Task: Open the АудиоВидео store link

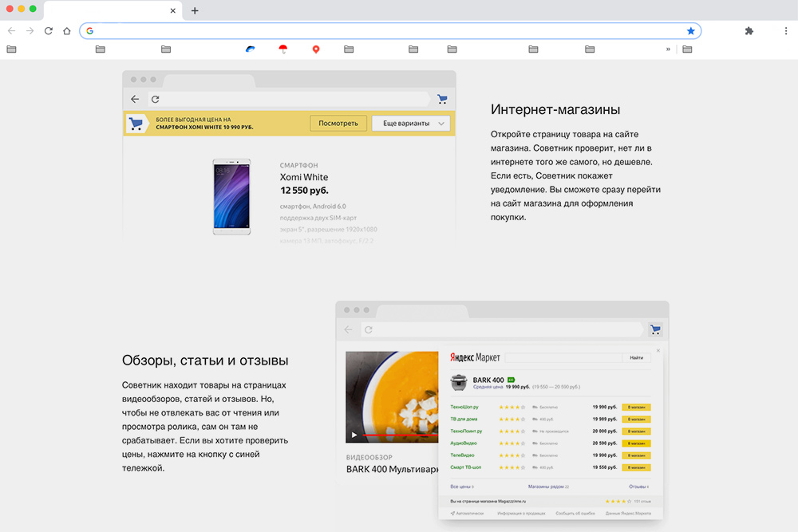Action: pyautogui.click(x=464, y=443)
